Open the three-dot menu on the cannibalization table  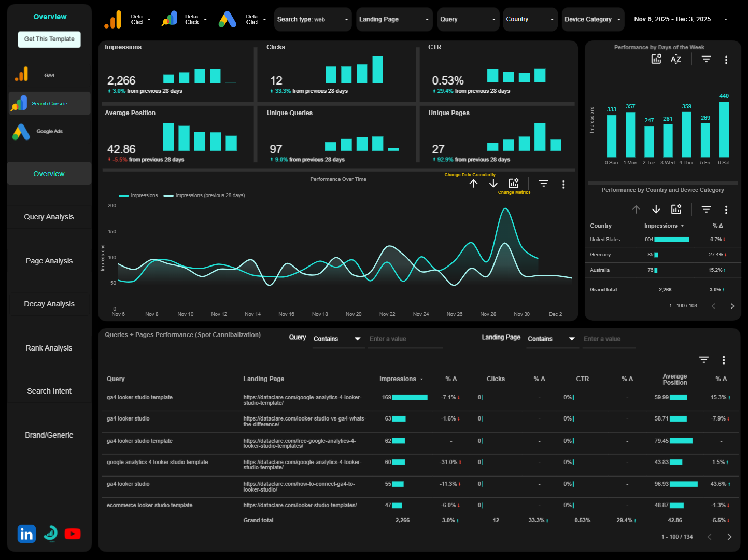point(724,359)
